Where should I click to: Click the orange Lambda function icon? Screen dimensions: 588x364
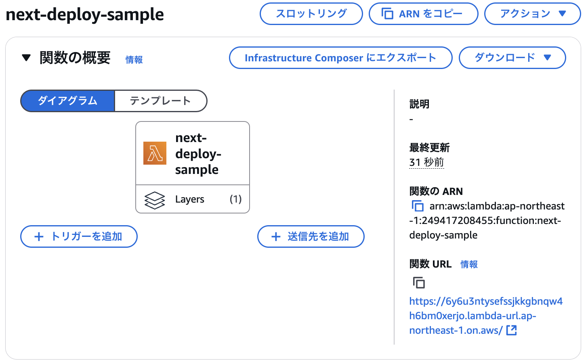pos(155,153)
